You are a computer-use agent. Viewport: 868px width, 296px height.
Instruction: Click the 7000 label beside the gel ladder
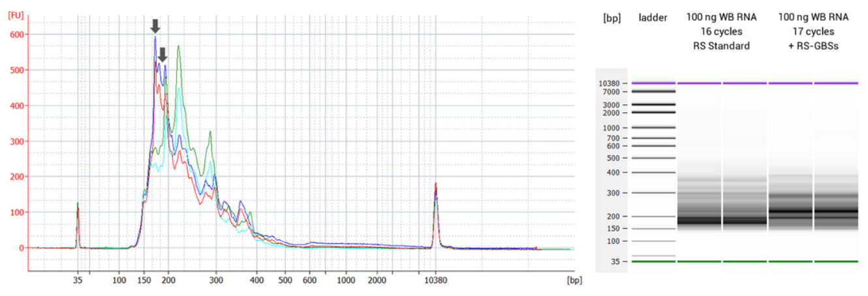pos(610,92)
